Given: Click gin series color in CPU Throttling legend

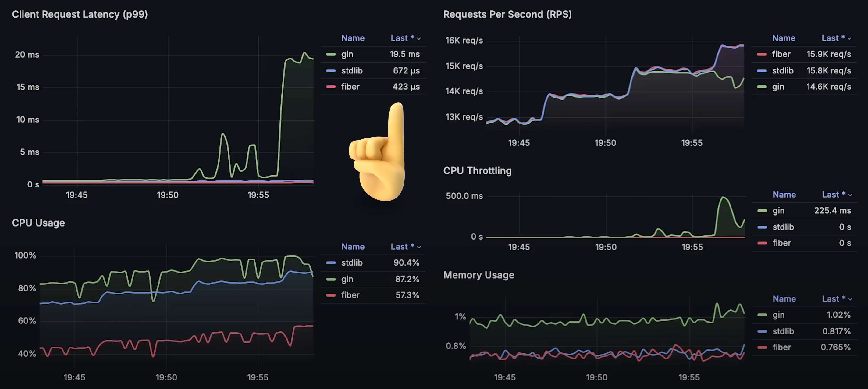Looking at the screenshot, I should (762, 211).
